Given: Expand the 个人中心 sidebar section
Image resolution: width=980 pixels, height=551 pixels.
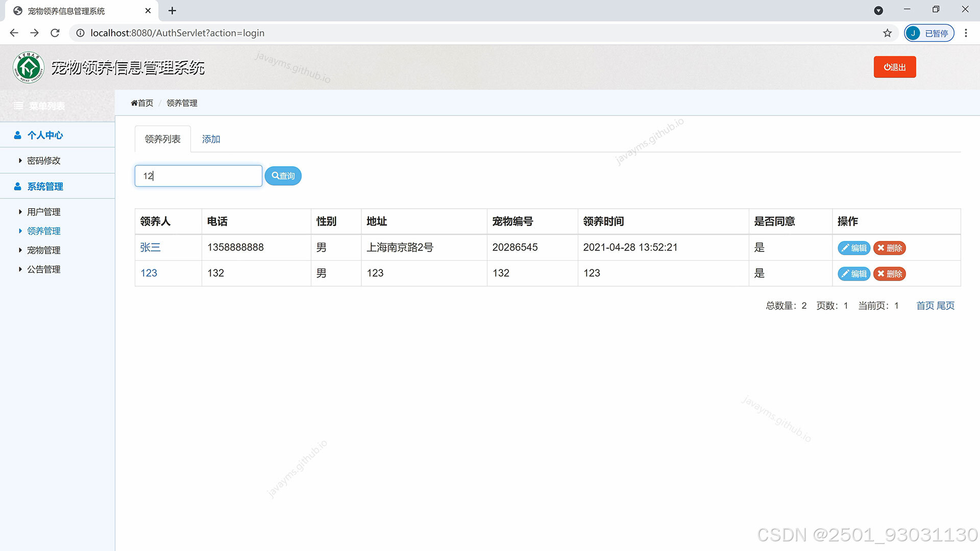Looking at the screenshot, I should (x=57, y=135).
